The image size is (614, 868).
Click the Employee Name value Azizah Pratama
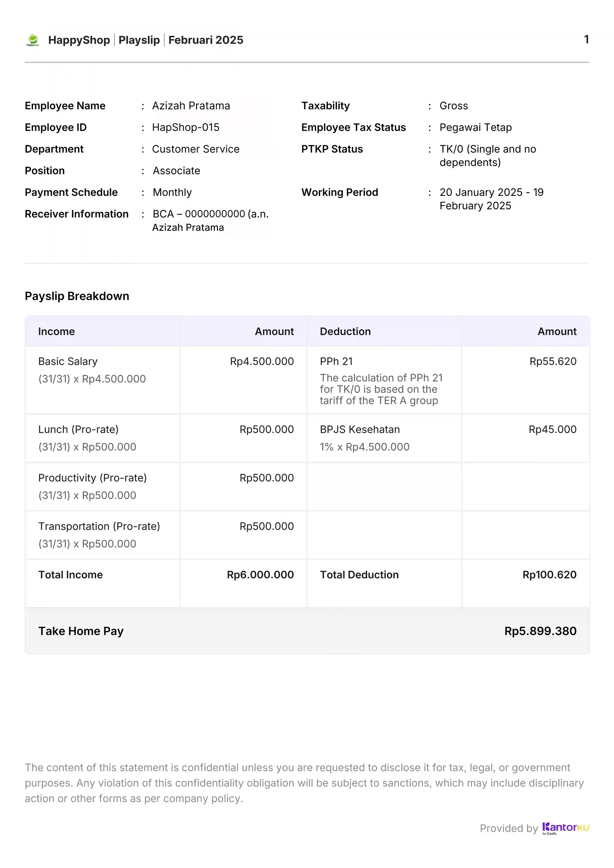point(191,106)
